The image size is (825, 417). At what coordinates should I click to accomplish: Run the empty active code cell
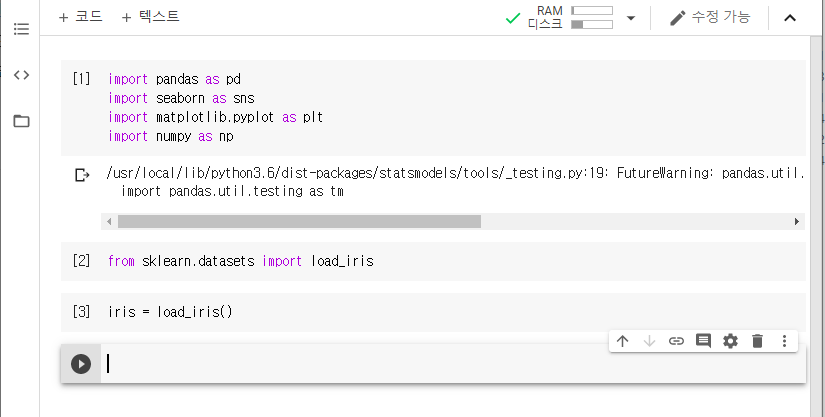pyautogui.click(x=81, y=364)
